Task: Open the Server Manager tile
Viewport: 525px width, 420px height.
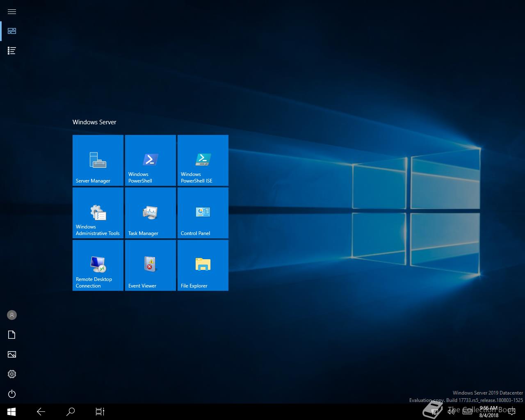Action: (x=98, y=160)
